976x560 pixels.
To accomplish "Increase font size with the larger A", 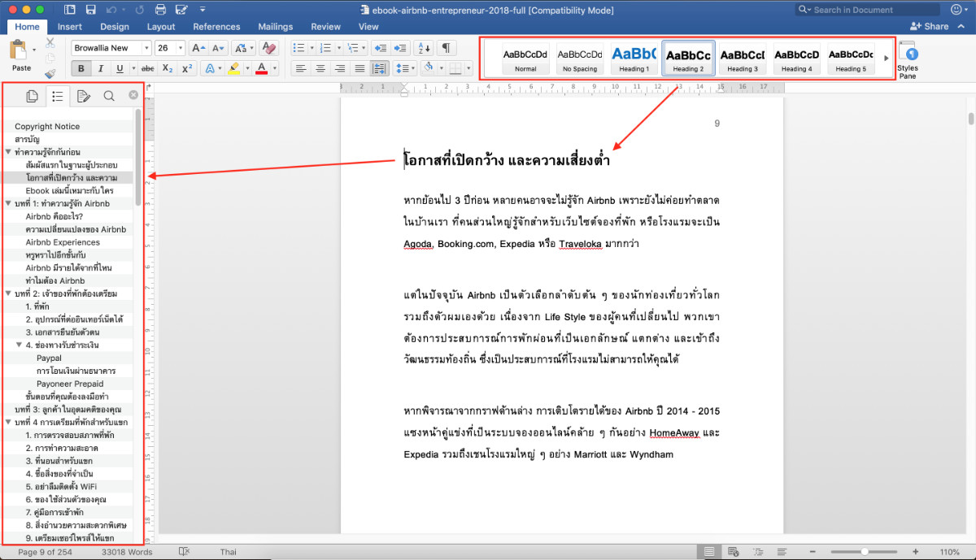I will coord(198,48).
